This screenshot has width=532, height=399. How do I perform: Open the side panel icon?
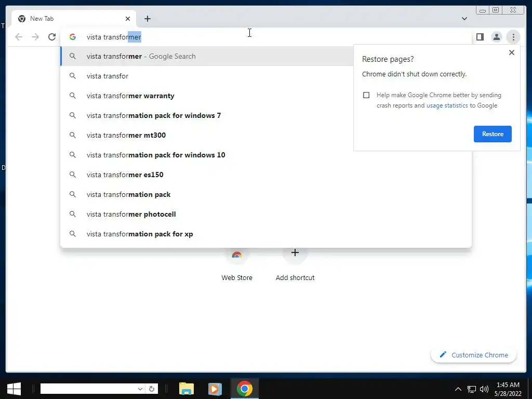pos(480,37)
